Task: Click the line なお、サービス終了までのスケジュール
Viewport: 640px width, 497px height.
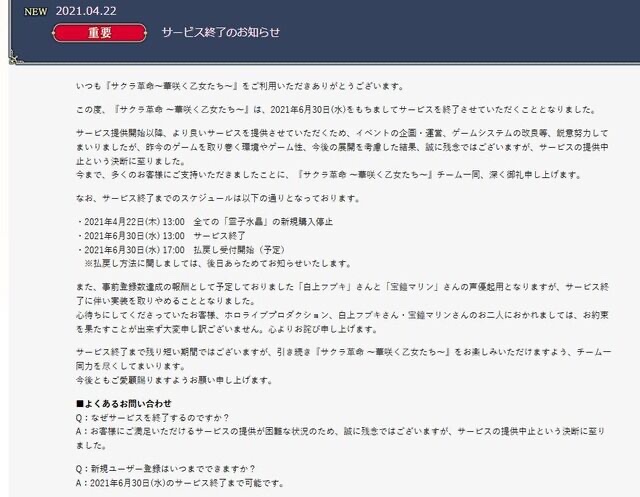Action: (x=218, y=198)
